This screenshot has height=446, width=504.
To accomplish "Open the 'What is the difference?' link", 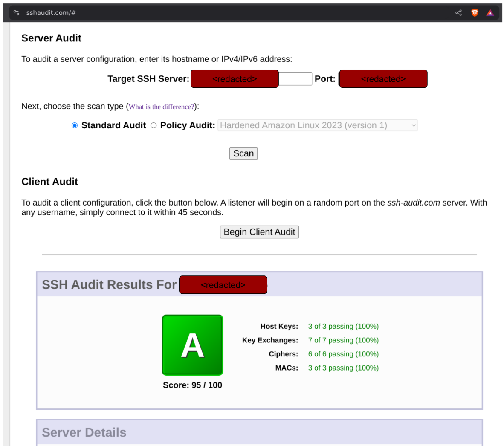I will pyautogui.click(x=161, y=107).
